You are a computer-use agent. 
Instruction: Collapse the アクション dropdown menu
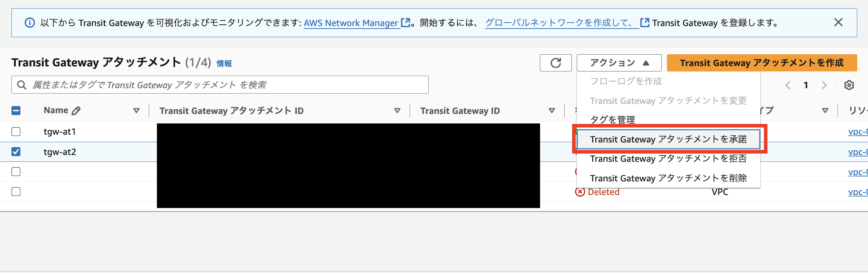(x=619, y=63)
